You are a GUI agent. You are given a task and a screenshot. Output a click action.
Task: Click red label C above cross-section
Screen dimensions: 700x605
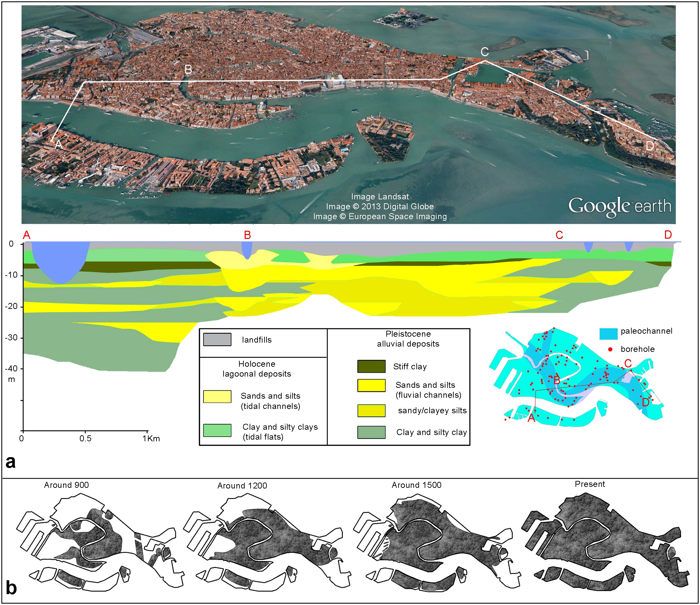point(559,235)
